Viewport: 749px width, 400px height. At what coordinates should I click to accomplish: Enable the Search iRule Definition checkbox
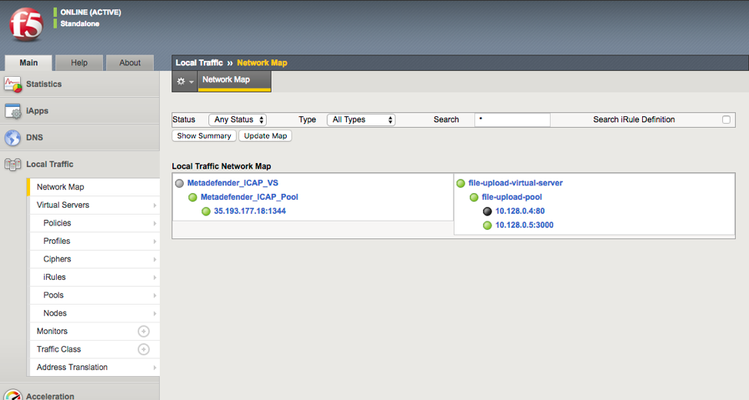726,120
